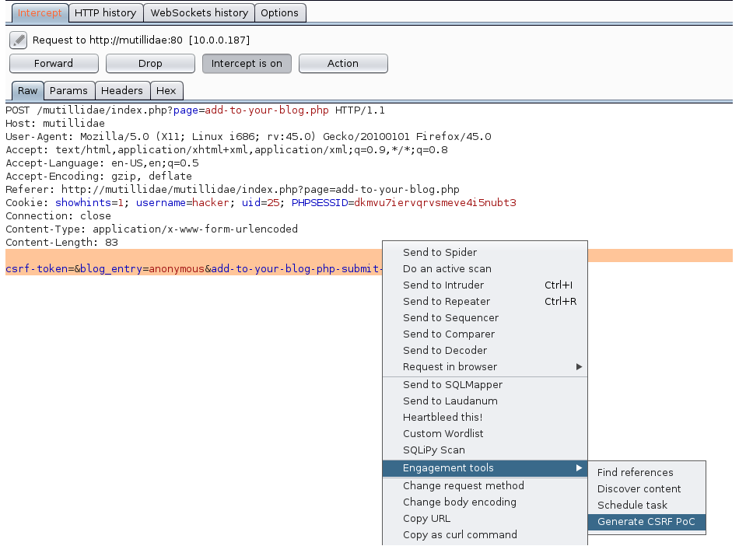
Task: Open the WebSockets history tab
Action: 199,12
